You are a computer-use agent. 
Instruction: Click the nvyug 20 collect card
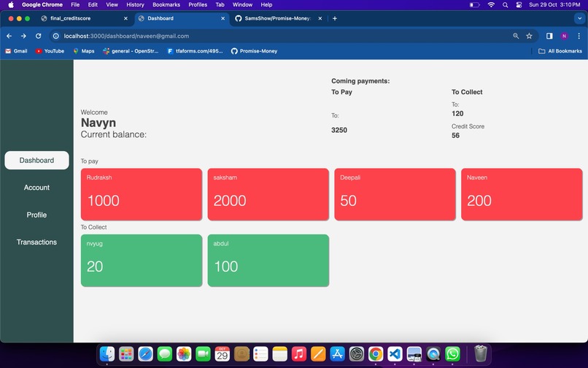(x=142, y=260)
